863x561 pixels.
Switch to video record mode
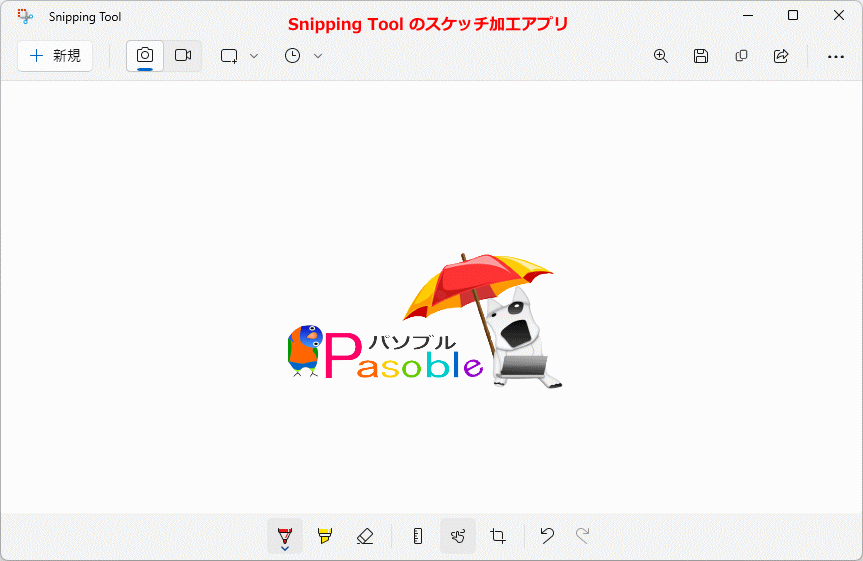(183, 56)
